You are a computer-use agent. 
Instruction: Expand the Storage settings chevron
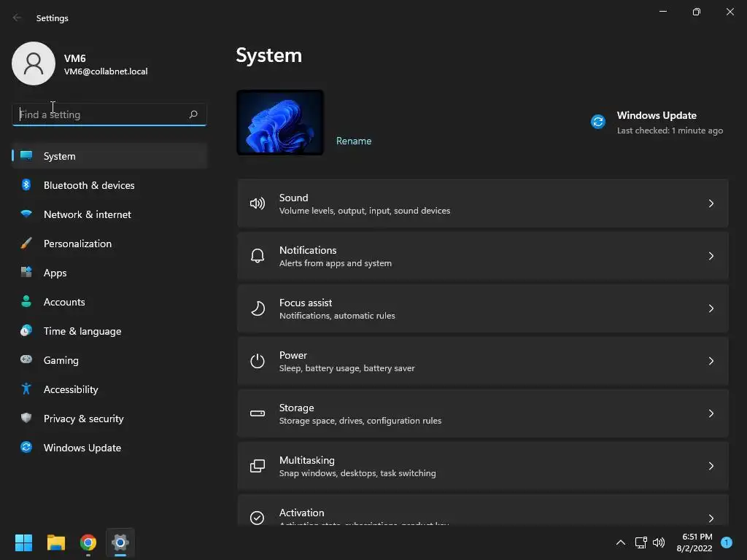tap(711, 413)
